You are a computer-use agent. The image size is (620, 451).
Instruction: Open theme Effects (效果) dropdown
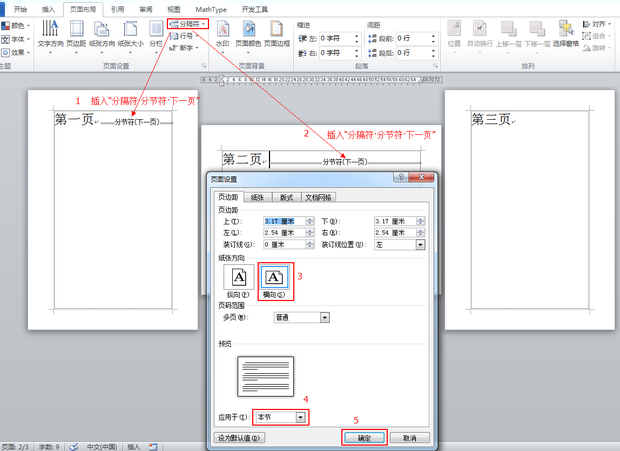coord(16,53)
